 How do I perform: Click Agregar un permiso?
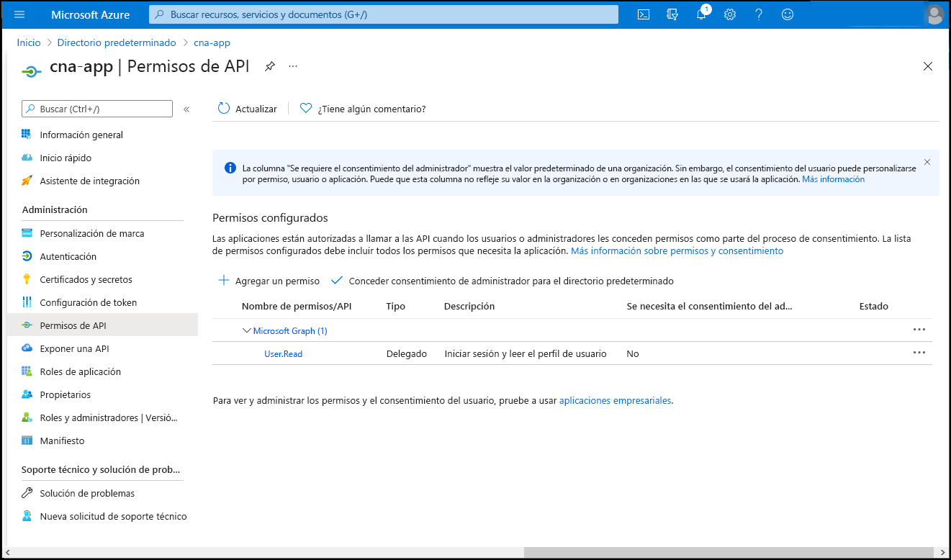[x=269, y=281]
